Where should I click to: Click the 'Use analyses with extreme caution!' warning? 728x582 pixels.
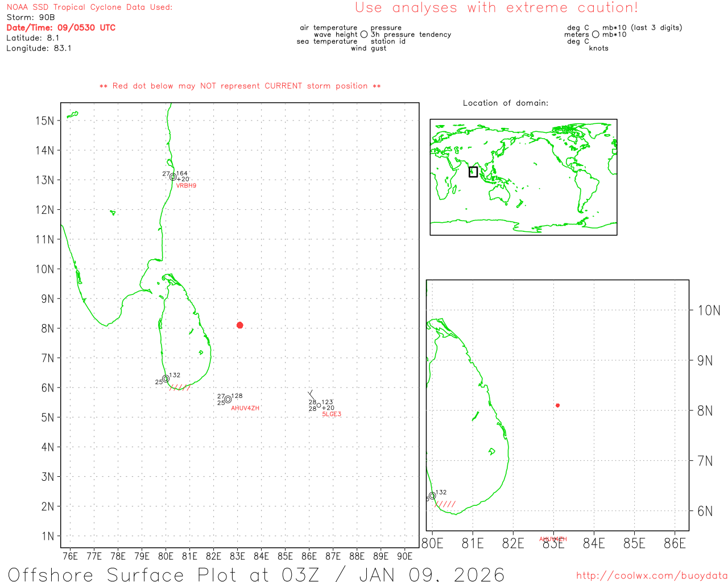[497, 8]
